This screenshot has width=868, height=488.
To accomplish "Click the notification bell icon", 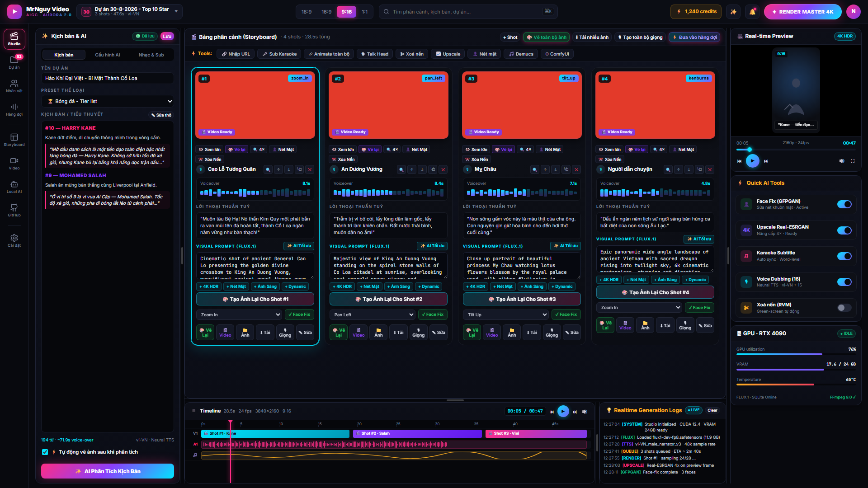I will tap(752, 12).
